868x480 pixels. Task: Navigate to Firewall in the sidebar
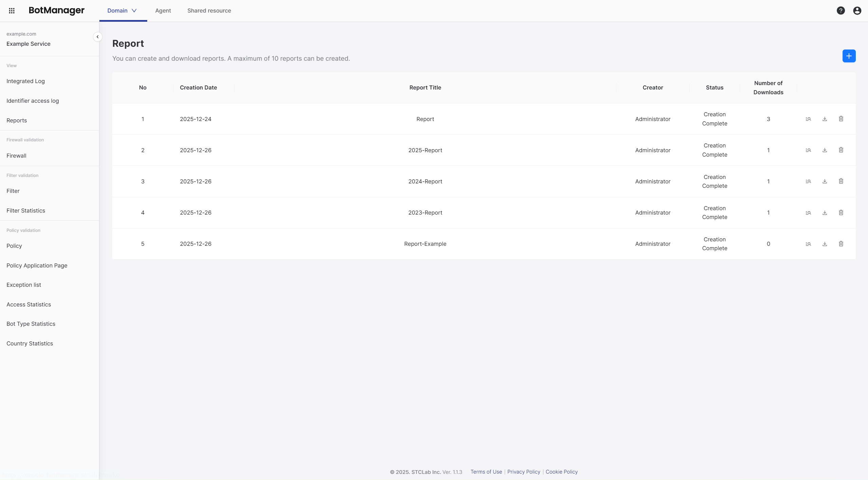point(16,156)
